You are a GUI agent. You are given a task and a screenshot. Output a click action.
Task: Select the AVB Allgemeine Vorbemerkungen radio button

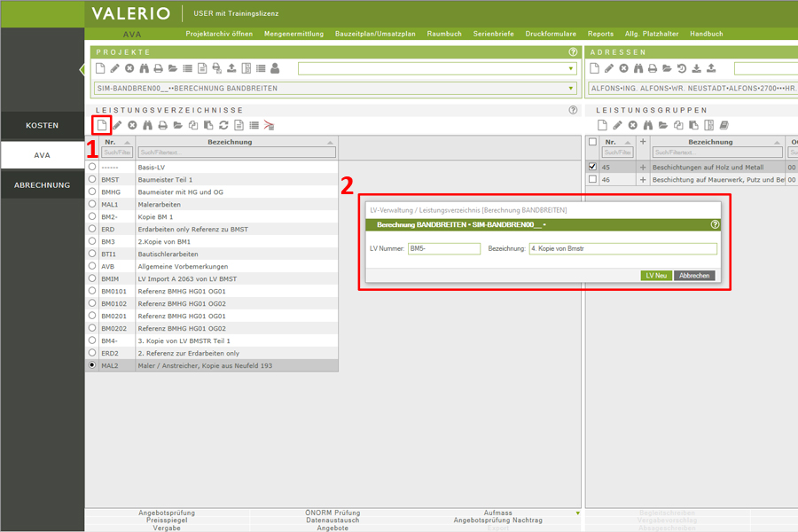click(x=92, y=266)
